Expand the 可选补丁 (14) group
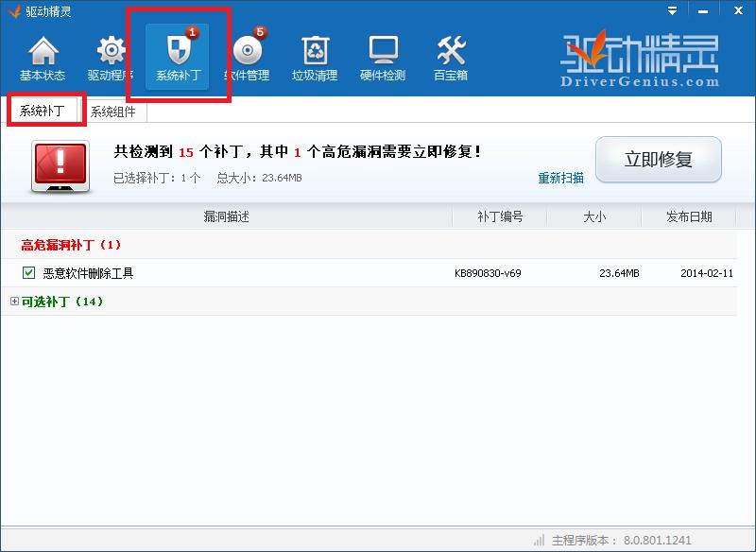The width and height of the screenshot is (756, 552). 14,302
